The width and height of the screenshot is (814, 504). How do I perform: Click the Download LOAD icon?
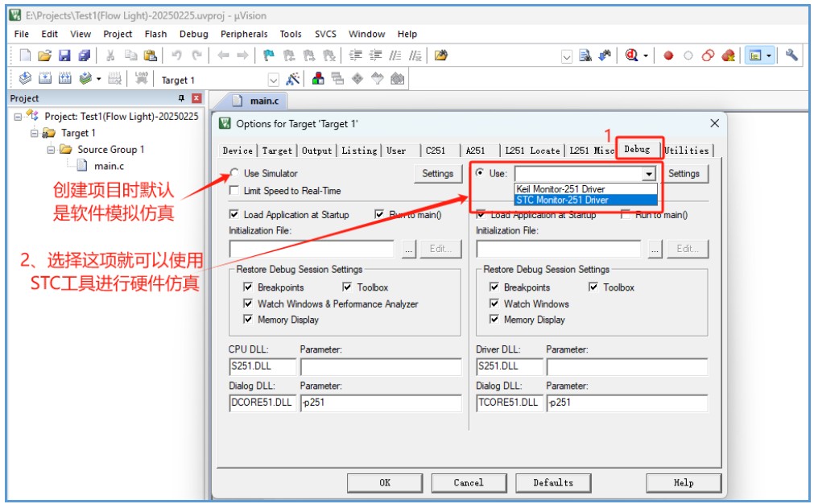141,78
